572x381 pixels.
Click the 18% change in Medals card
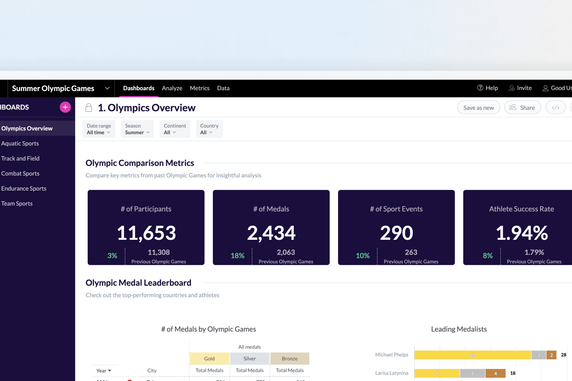237,255
